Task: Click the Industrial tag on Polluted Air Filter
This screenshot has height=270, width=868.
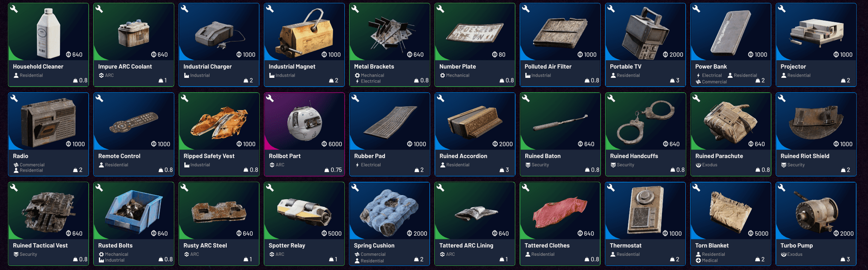Action: tap(541, 75)
